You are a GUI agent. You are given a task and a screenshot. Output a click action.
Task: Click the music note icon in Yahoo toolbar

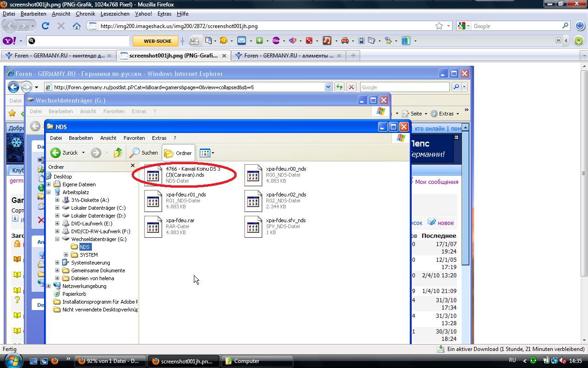(327, 40)
